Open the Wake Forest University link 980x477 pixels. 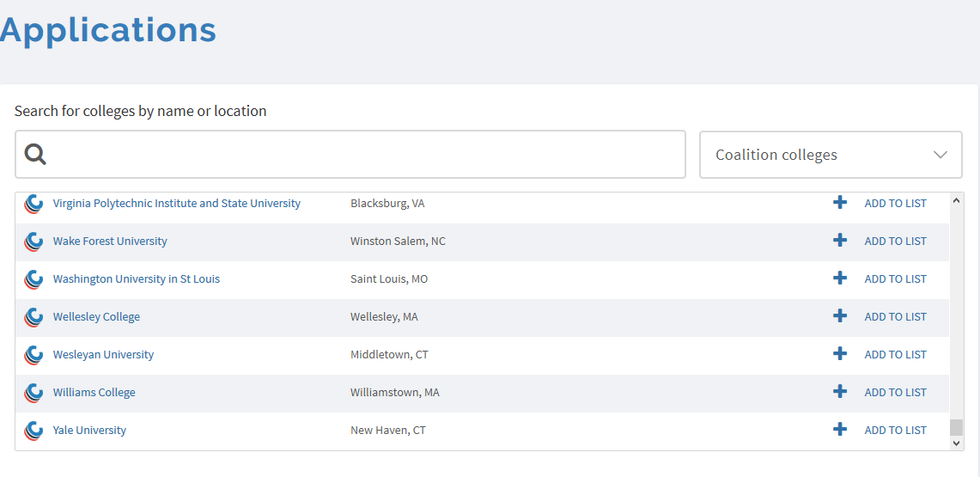(x=110, y=242)
